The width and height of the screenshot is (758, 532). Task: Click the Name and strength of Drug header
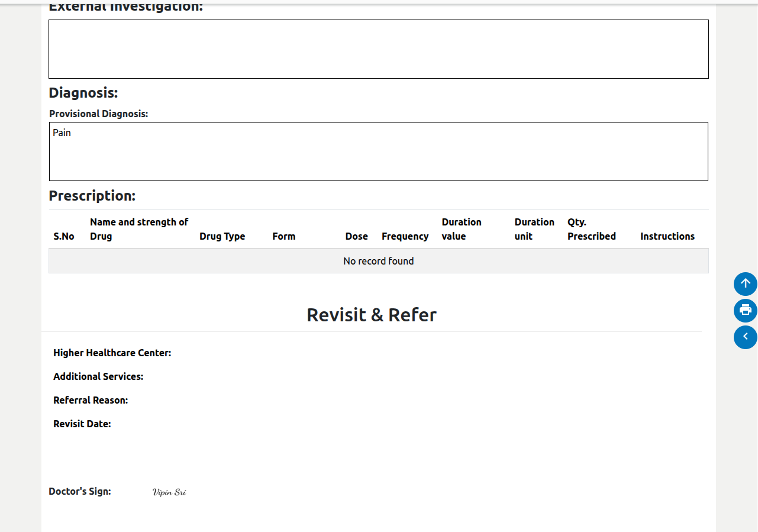(139, 229)
